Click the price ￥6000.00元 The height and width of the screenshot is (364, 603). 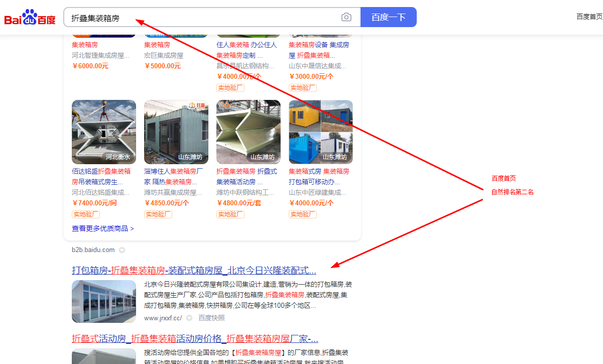click(x=90, y=66)
